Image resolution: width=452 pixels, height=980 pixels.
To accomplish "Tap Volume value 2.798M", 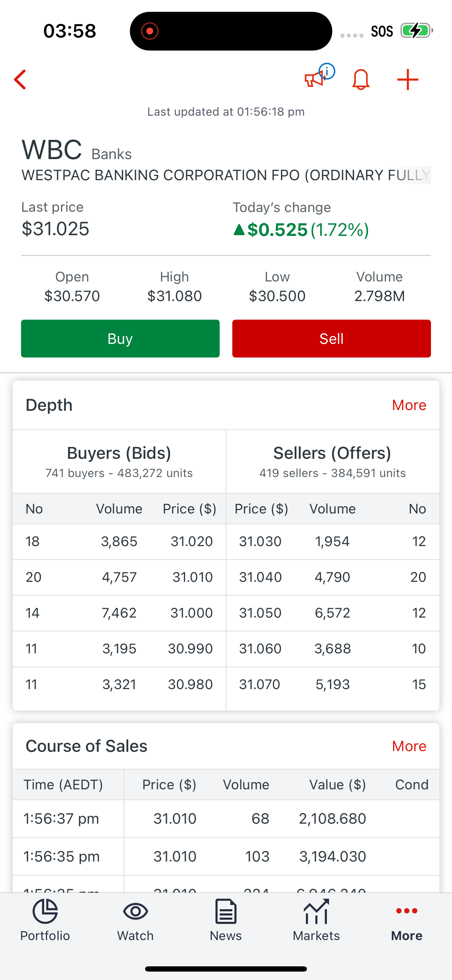I will [380, 296].
